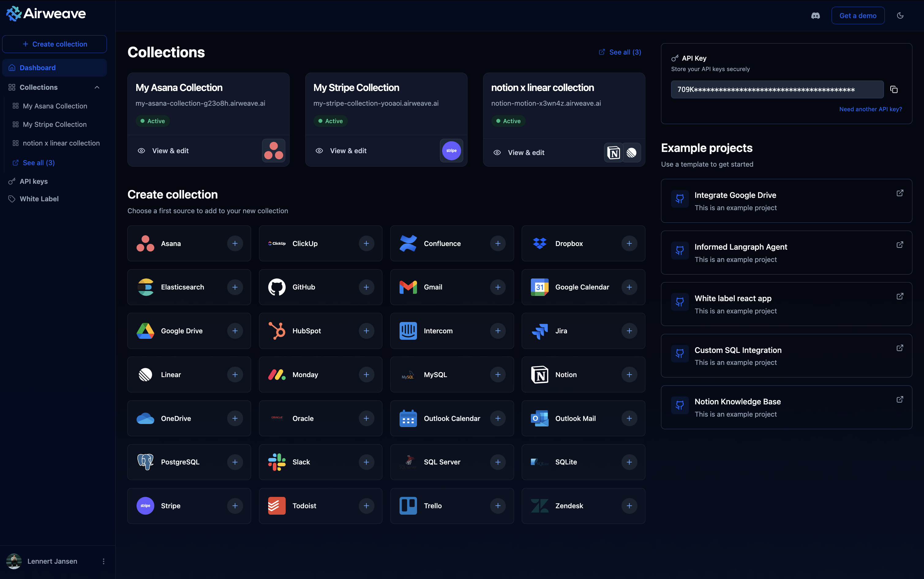This screenshot has width=924, height=579.
Task: Collapse the Collections sidebar section chevron
Action: pyautogui.click(x=97, y=87)
